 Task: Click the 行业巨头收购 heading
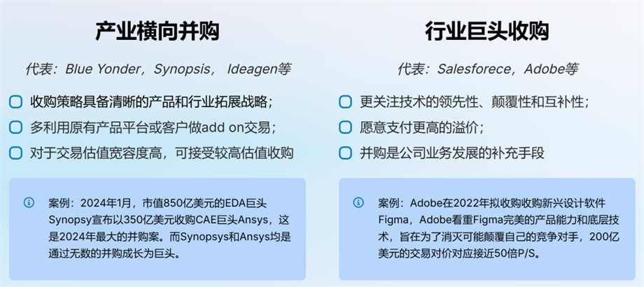click(487, 31)
